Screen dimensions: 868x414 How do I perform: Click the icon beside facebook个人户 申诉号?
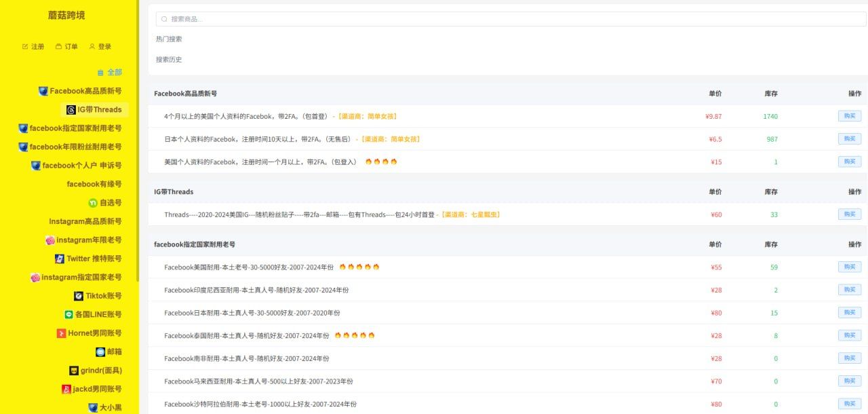coord(36,166)
